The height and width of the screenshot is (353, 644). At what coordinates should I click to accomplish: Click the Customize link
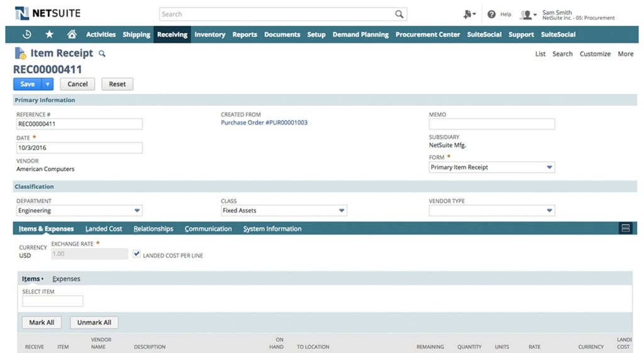[x=595, y=54]
